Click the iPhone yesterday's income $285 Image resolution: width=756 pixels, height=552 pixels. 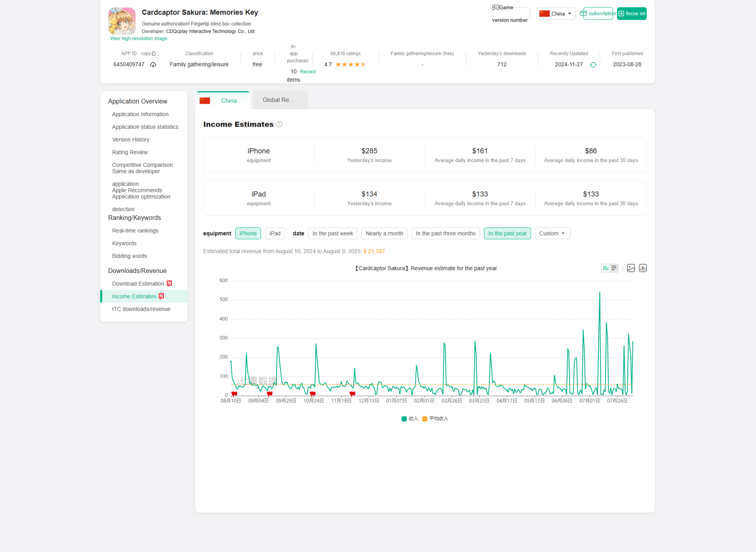tap(369, 151)
